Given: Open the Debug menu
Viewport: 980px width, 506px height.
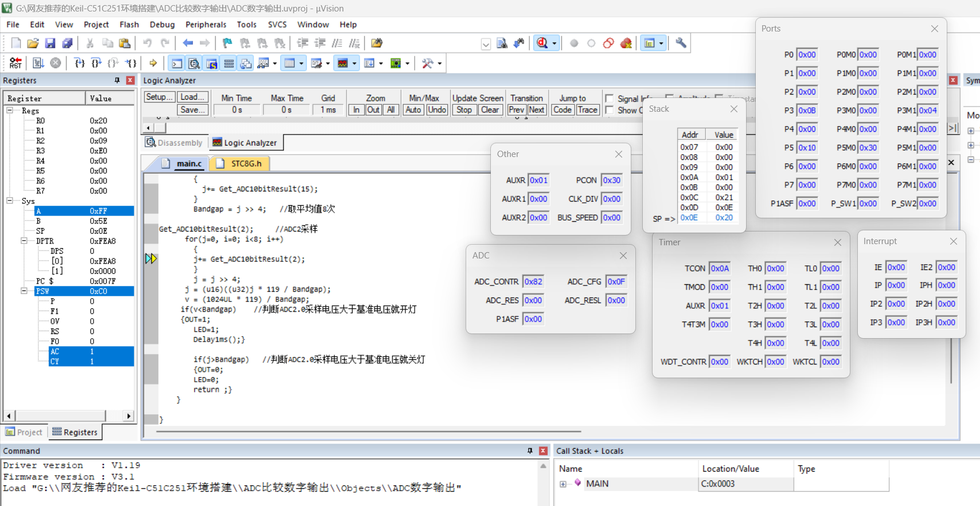Looking at the screenshot, I should 162,25.
